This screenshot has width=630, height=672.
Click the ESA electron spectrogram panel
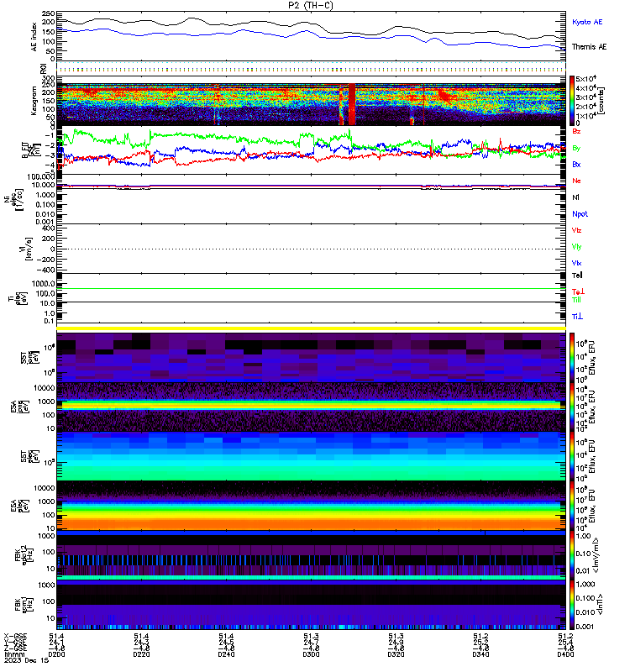coord(311,506)
